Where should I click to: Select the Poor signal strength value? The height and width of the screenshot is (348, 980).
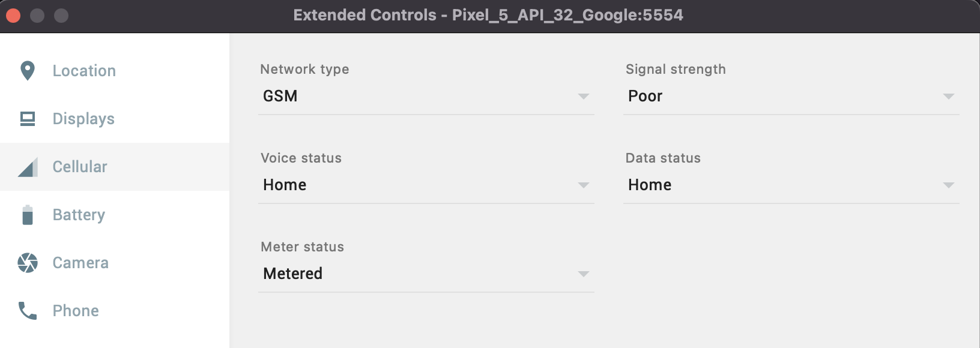645,95
